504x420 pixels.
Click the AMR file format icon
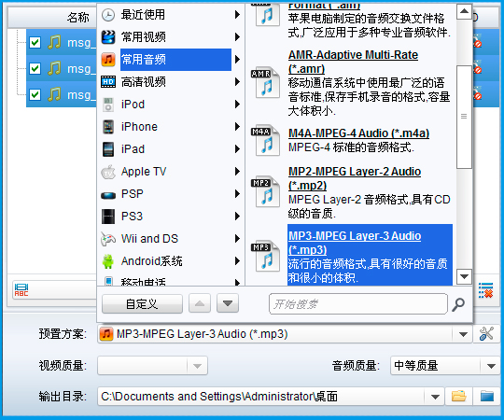[265, 82]
